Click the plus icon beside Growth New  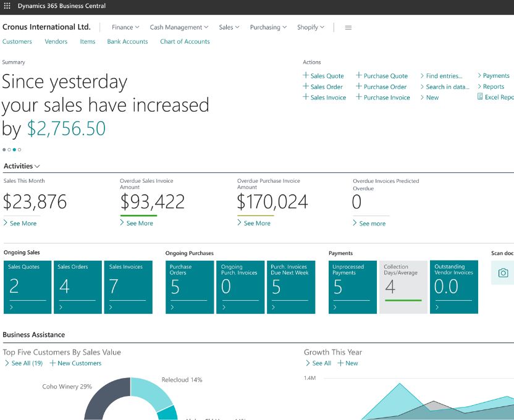340,363
